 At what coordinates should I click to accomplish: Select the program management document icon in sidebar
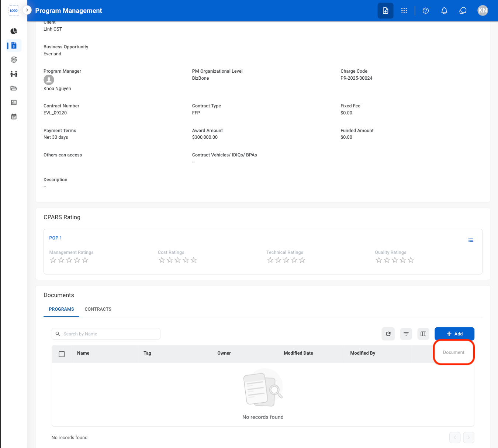click(x=14, y=45)
